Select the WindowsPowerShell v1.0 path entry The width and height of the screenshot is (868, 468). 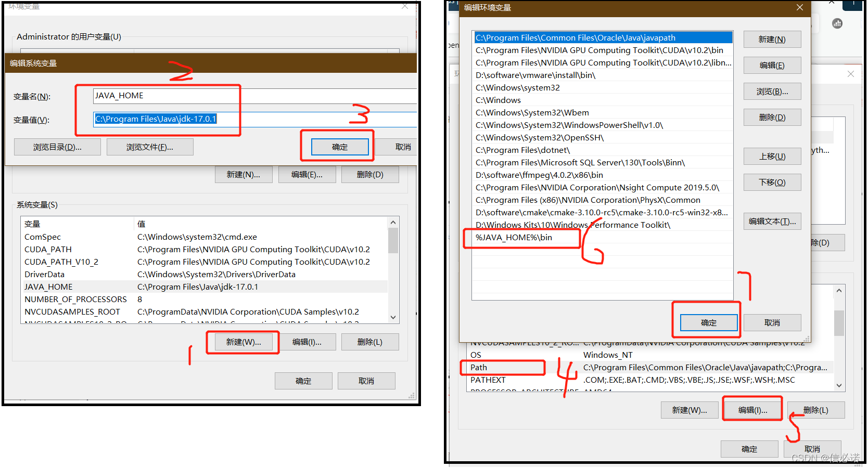pyautogui.click(x=603, y=125)
